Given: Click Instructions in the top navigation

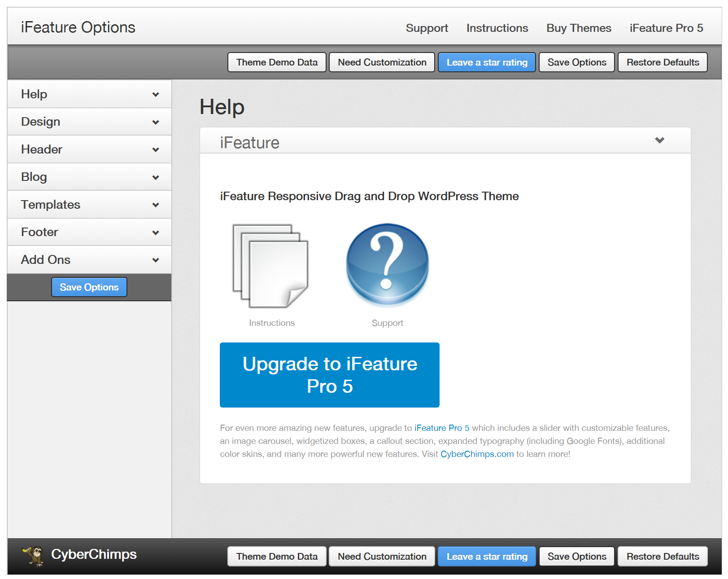Looking at the screenshot, I should point(497,28).
